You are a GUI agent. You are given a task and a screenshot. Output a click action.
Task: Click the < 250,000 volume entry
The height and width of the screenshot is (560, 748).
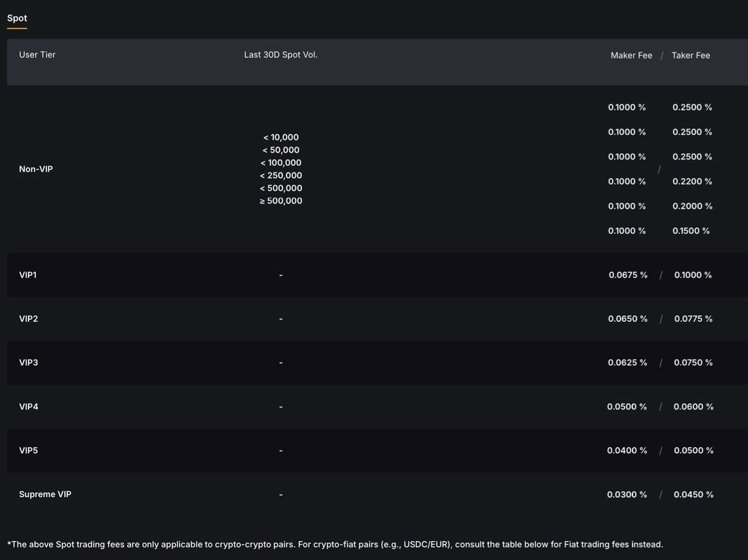click(281, 176)
